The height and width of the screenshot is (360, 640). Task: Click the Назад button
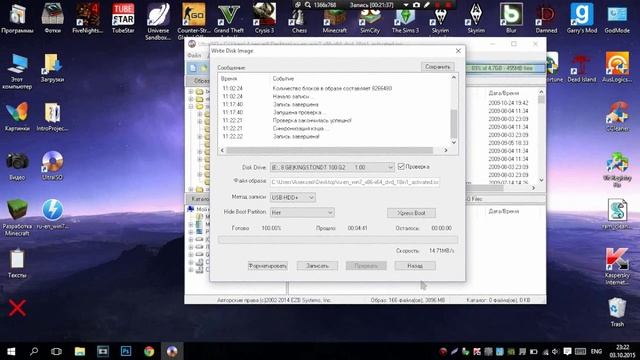415,266
